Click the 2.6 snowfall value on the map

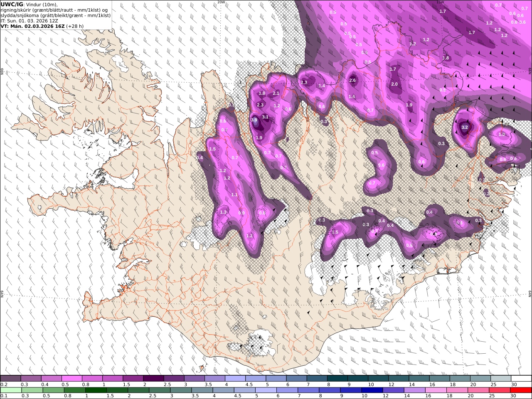point(352,81)
